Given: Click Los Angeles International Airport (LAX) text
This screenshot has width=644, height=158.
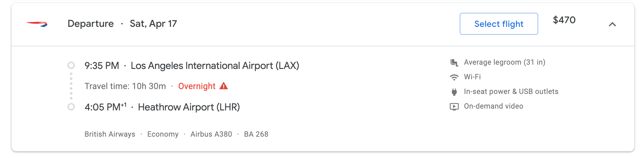Looking at the screenshot, I should pyautogui.click(x=215, y=66).
